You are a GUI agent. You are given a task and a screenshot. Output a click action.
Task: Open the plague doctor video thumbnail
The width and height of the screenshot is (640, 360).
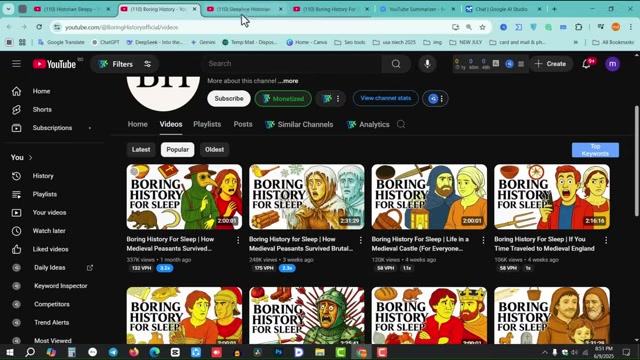click(x=184, y=197)
